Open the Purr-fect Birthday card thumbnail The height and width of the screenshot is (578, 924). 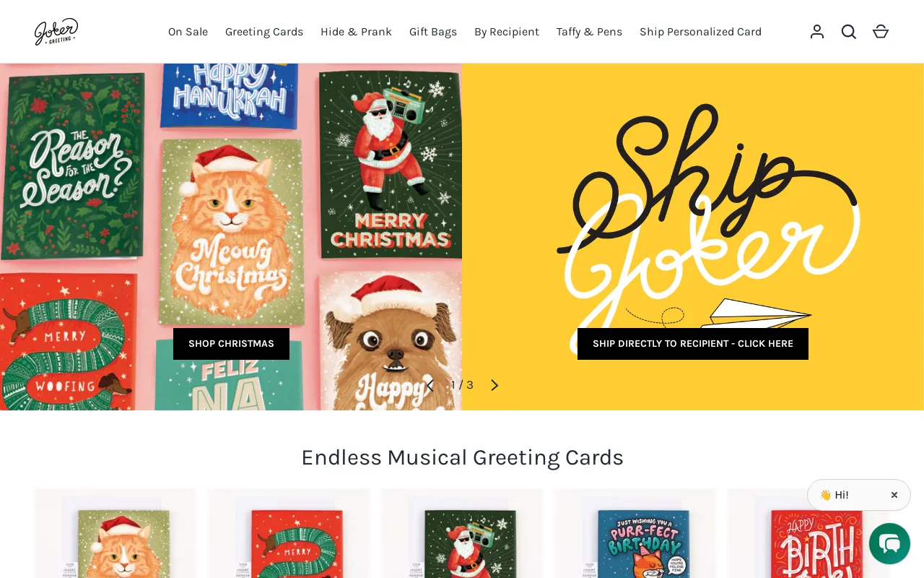click(x=635, y=533)
